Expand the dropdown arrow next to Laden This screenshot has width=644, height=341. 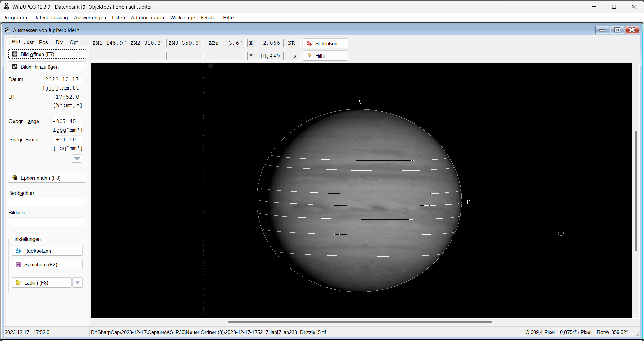(x=77, y=282)
